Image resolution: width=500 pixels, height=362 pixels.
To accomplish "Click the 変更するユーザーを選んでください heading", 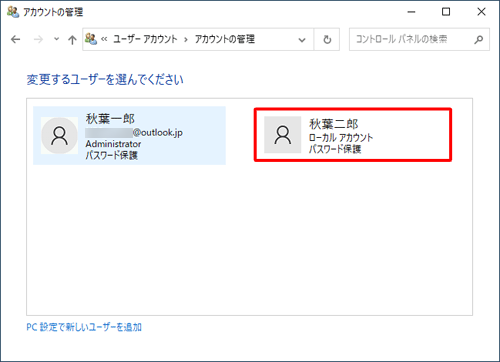I will [x=105, y=80].
